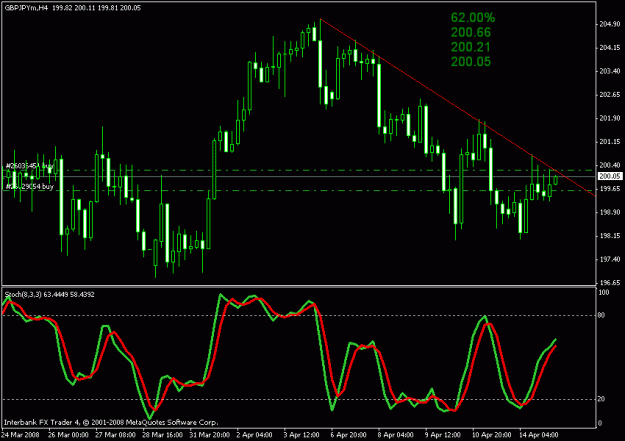Click the 197.40 price axis value
Image resolution: width=625 pixels, height=441 pixels.
pyautogui.click(x=610, y=260)
